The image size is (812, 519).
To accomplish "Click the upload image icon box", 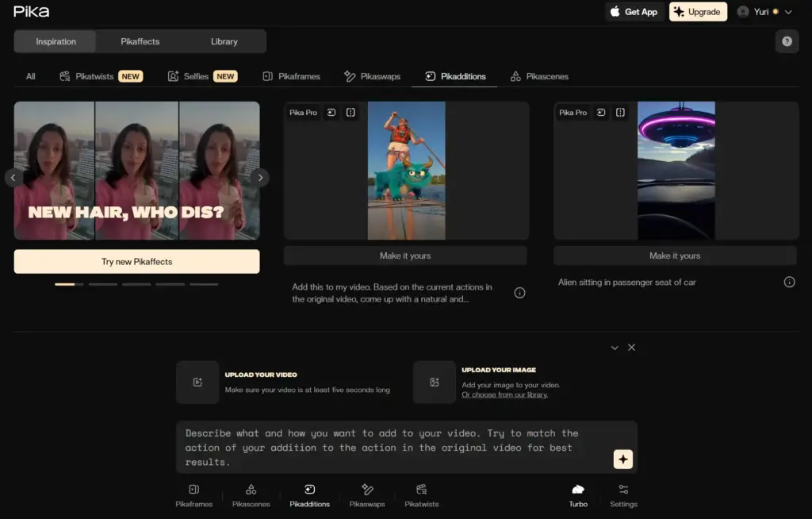I will coord(434,383).
